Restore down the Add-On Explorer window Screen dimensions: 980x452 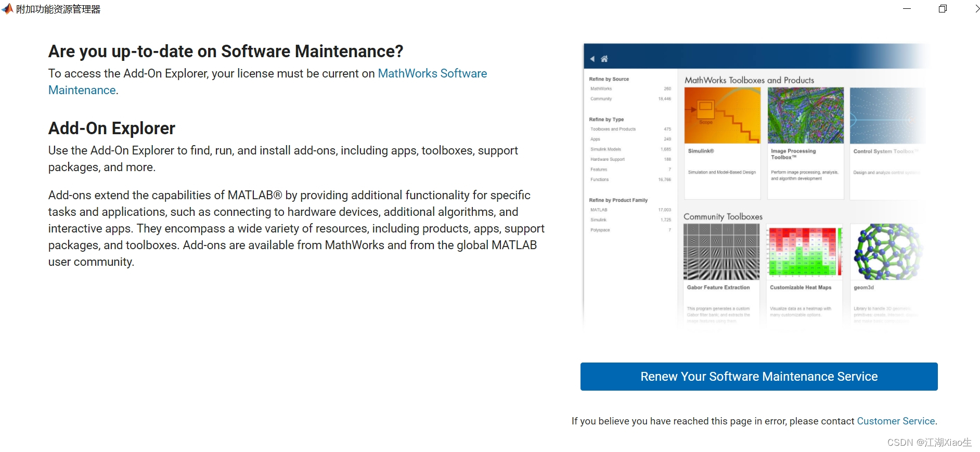pyautogui.click(x=943, y=9)
